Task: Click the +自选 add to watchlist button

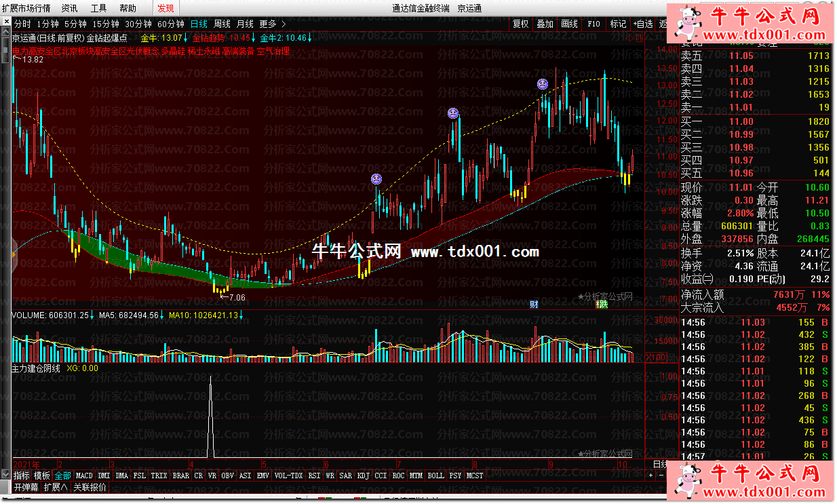Action: click(643, 24)
